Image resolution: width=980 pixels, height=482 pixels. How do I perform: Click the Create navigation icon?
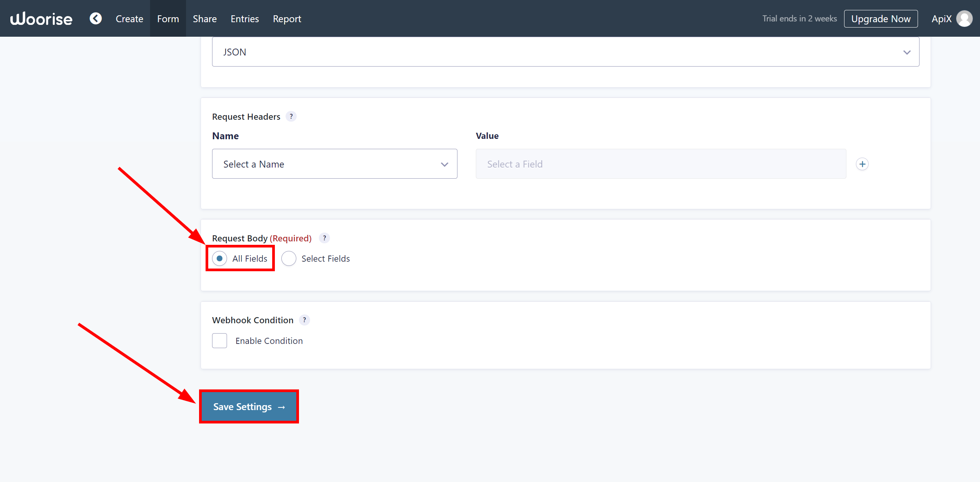(x=129, y=18)
